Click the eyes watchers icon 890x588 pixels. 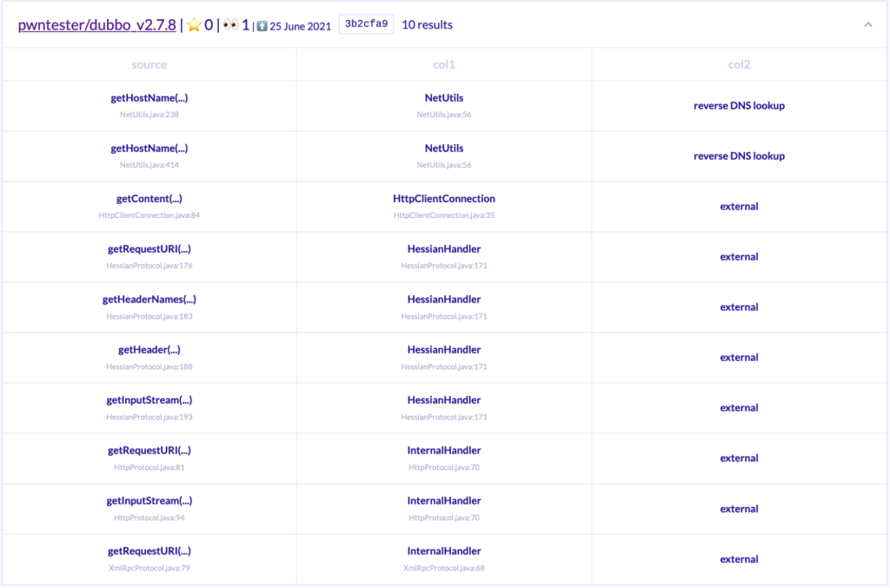[x=230, y=25]
